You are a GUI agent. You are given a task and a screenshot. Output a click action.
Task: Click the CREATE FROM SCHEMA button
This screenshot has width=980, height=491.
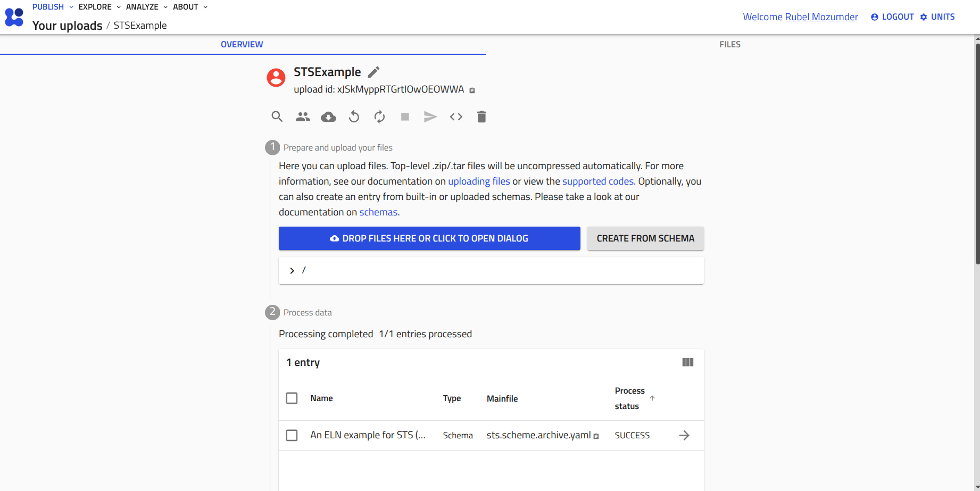645,238
